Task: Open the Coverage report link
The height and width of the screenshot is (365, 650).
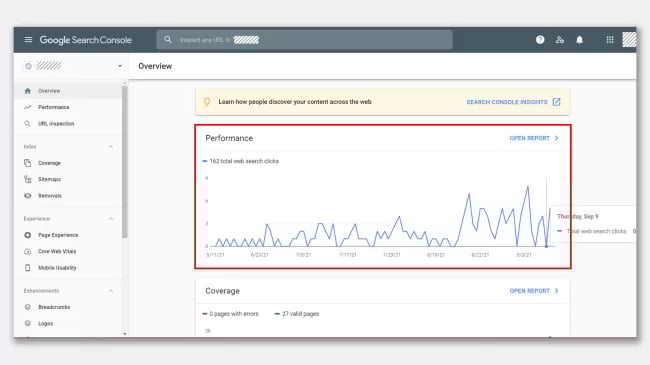Action: tap(534, 291)
